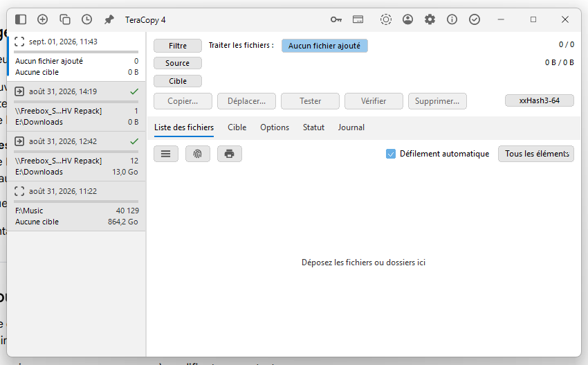Viewport: 588px width, 365px height.
Task: Click the duplicate task copy icon
Action: click(x=65, y=19)
